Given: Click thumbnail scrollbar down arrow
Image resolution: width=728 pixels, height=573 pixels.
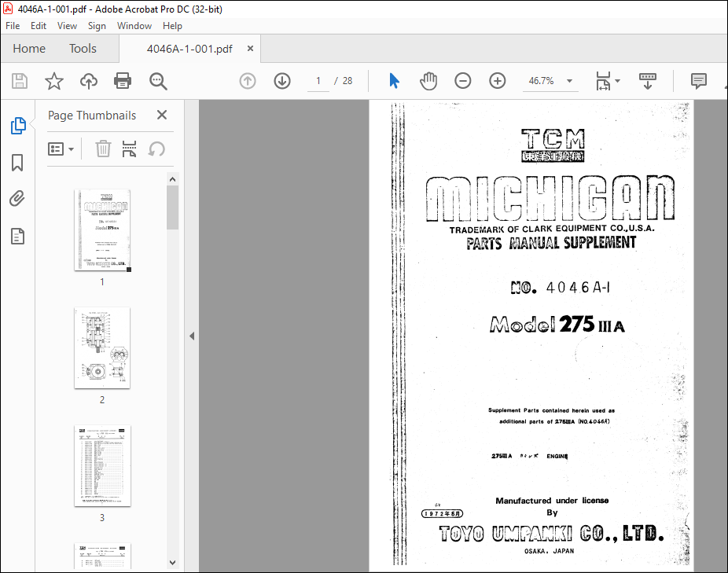Looking at the screenshot, I should [173, 562].
